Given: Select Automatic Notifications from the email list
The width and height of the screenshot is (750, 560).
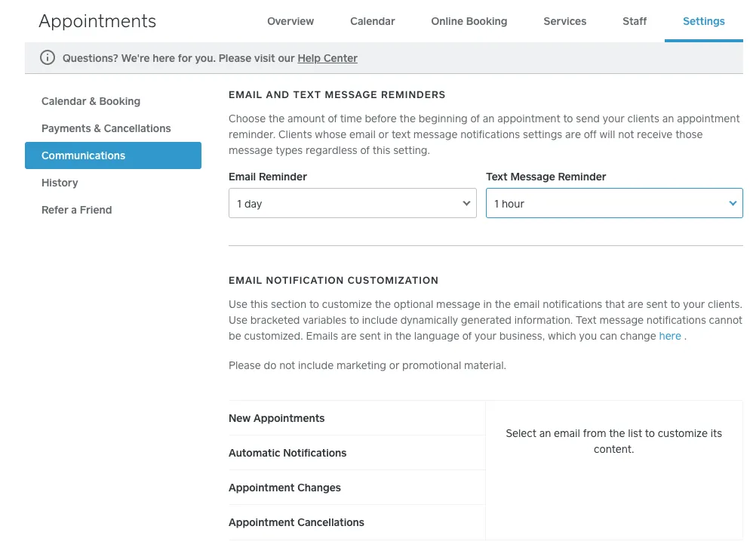Looking at the screenshot, I should (287, 453).
